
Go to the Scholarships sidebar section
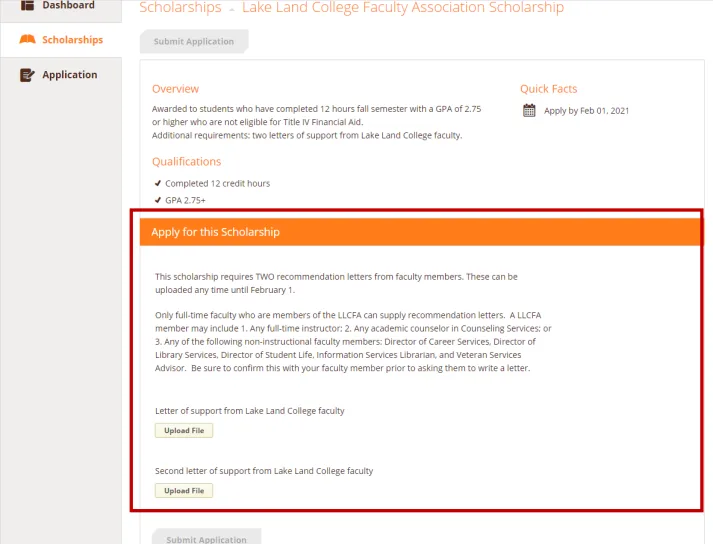point(61,40)
